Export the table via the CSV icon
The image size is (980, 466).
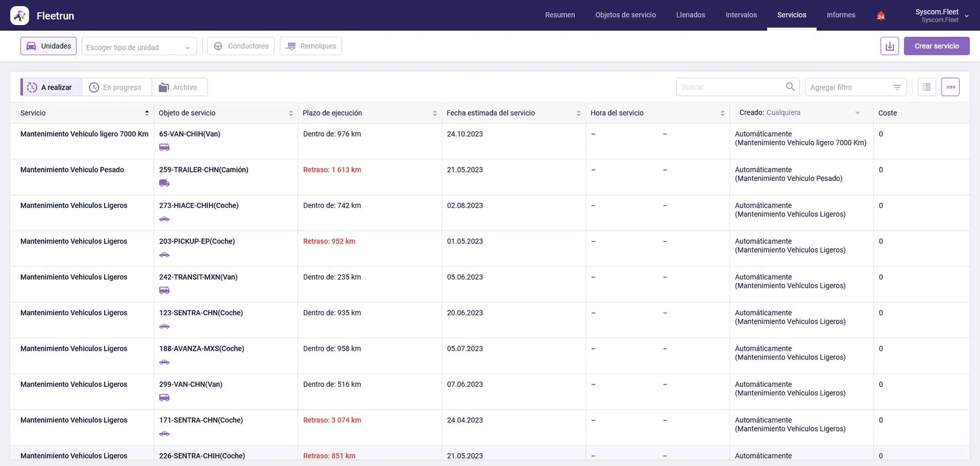pos(950,87)
